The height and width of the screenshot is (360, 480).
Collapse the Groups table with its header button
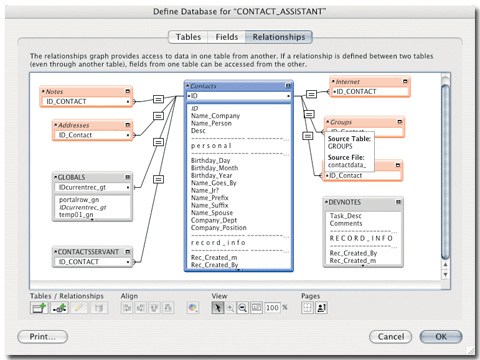(x=400, y=122)
